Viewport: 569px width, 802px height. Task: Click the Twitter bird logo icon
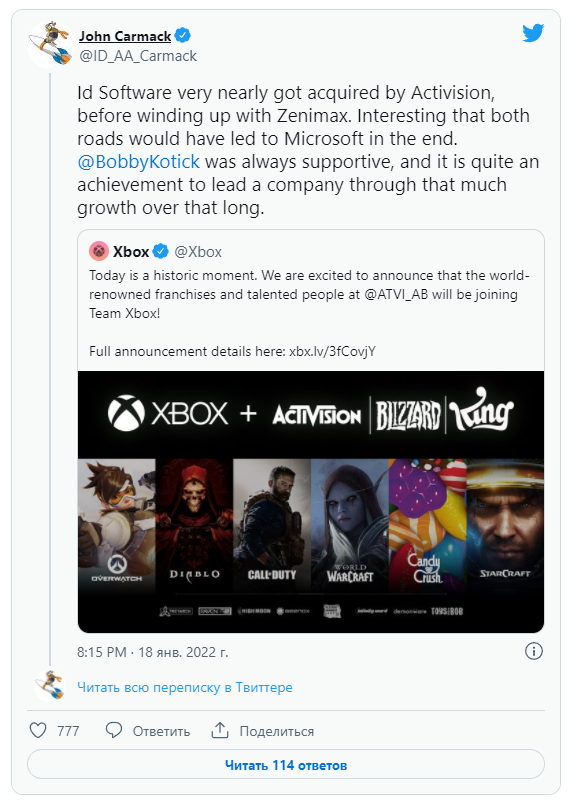coord(533,33)
